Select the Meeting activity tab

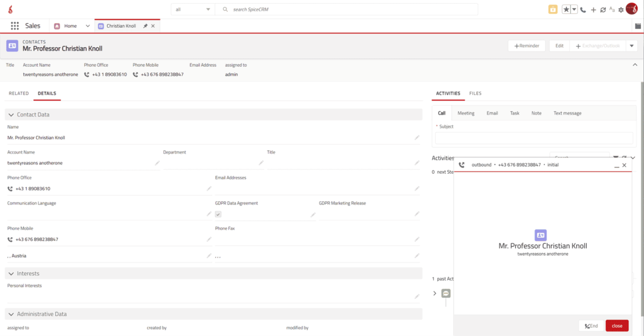(x=465, y=113)
